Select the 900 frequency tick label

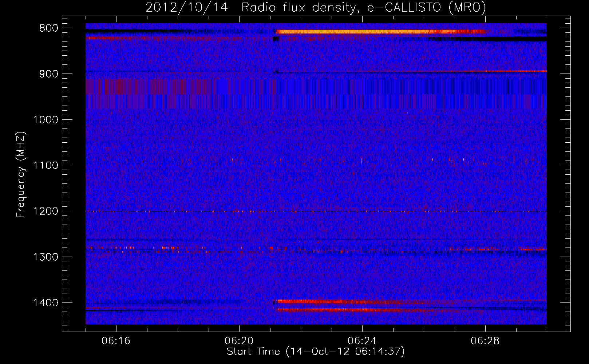(48, 74)
